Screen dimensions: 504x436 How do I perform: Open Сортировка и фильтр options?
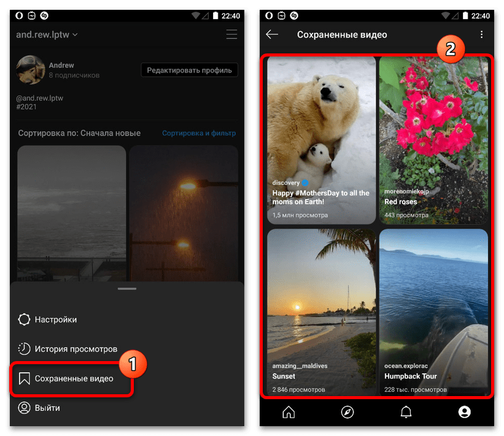pyautogui.click(x=198, y=133)
